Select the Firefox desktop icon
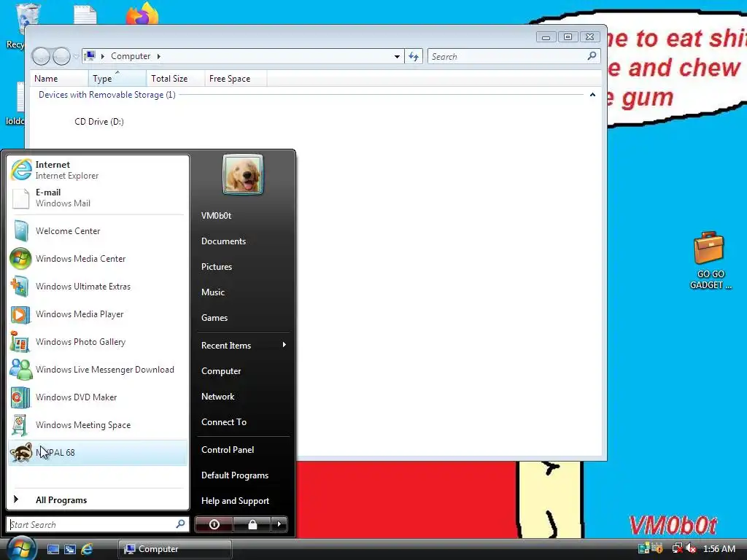 [142, 13]
